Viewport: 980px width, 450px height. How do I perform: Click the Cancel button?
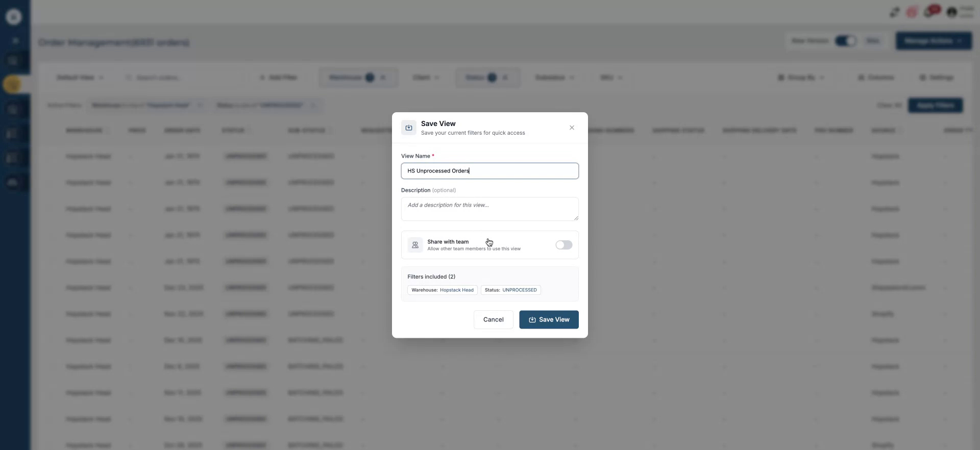point(493,319)
